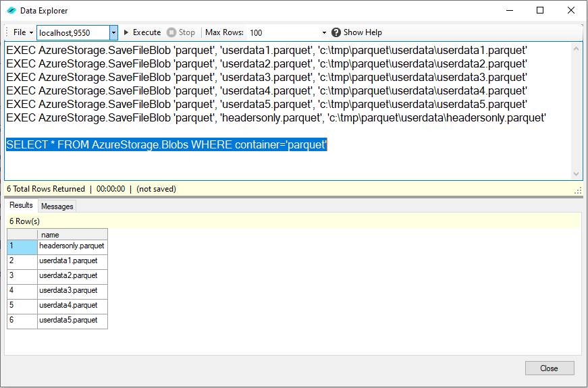Click the userdata4.parquet result cell

pyautogui.click(x=72, y=306)
